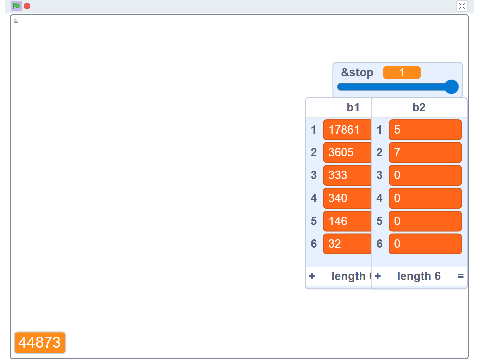Add item with plus in b2 list
This screenshot has width=480, height=360.
pos(378,276)
